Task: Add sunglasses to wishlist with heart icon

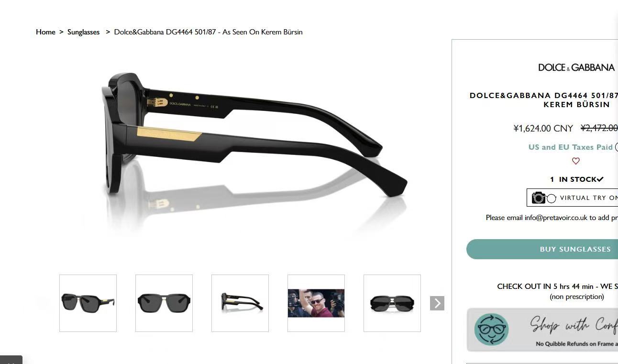Action: tap(576, 161)
